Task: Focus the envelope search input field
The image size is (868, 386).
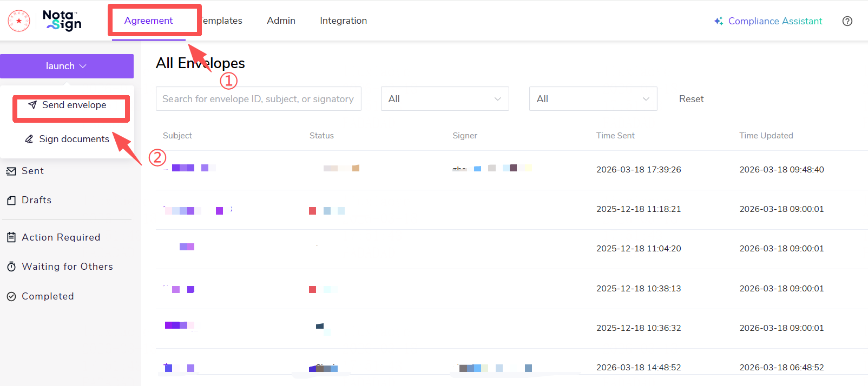Action: click(x=258, y=99)
